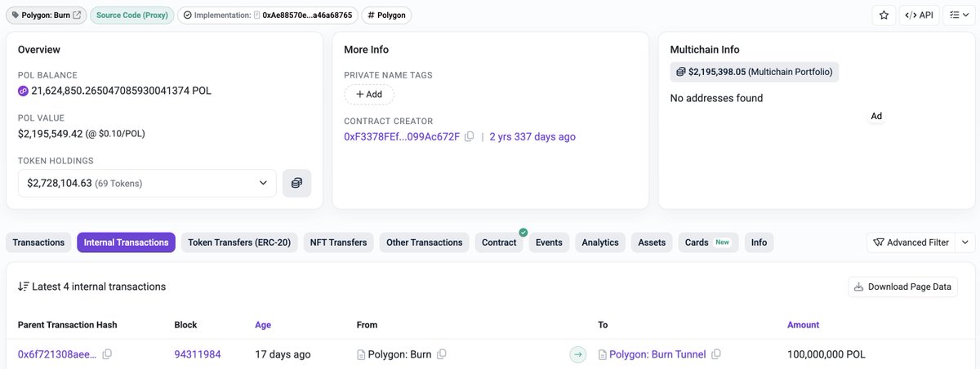This screenshot has height=369, width=980.
Task: Click the external link icon on Polygon: Burn tag
Action: pos(77,16)
